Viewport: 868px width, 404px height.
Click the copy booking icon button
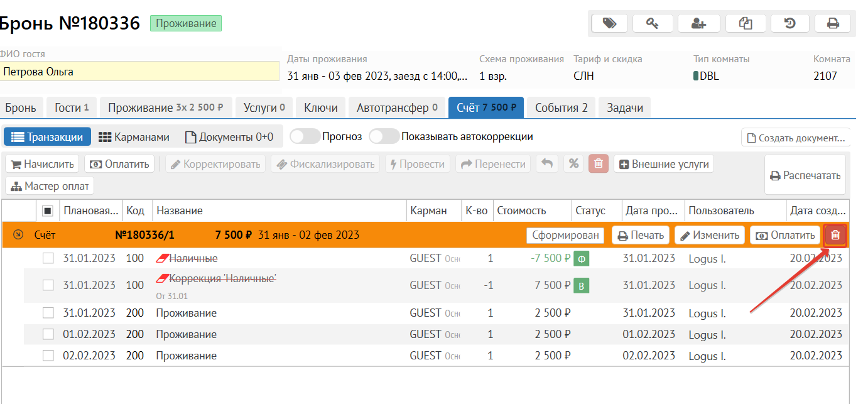coord(746,23)
